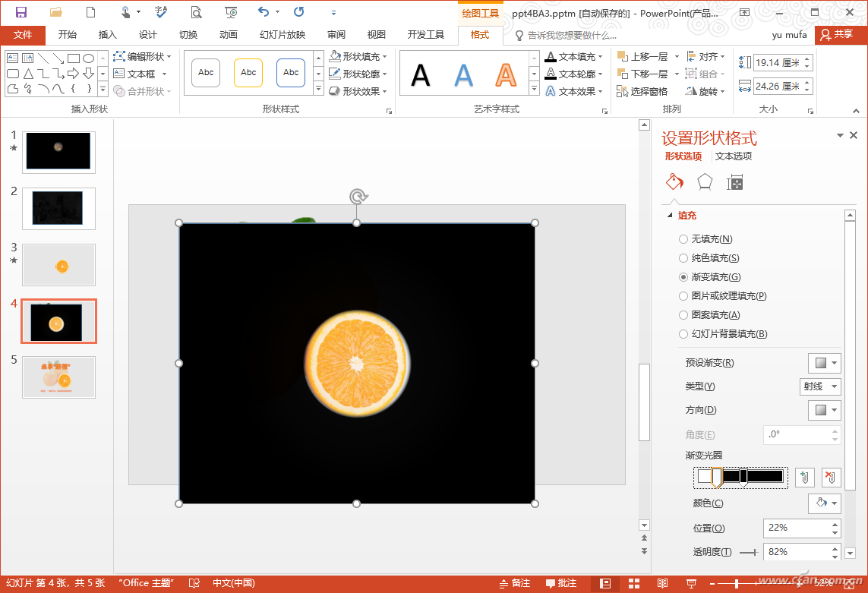Select 图片或纹理填充 radio option

683,296
